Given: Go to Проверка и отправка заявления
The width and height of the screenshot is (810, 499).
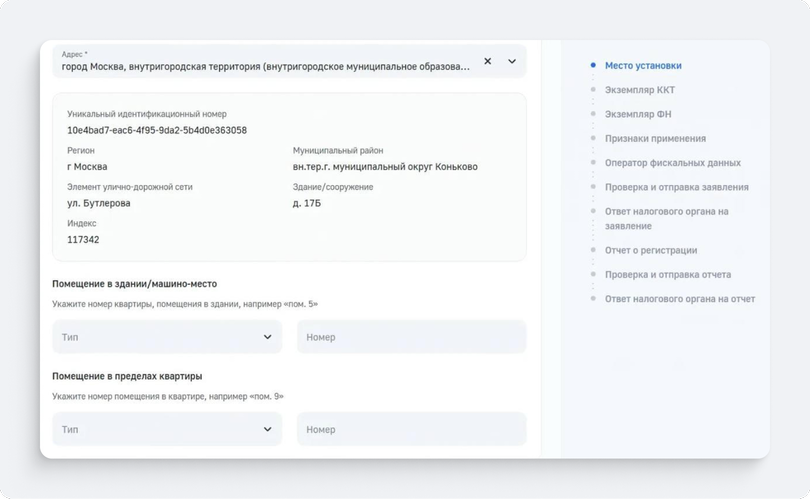Looking at the screenshot, I should (x=676, y=187).
